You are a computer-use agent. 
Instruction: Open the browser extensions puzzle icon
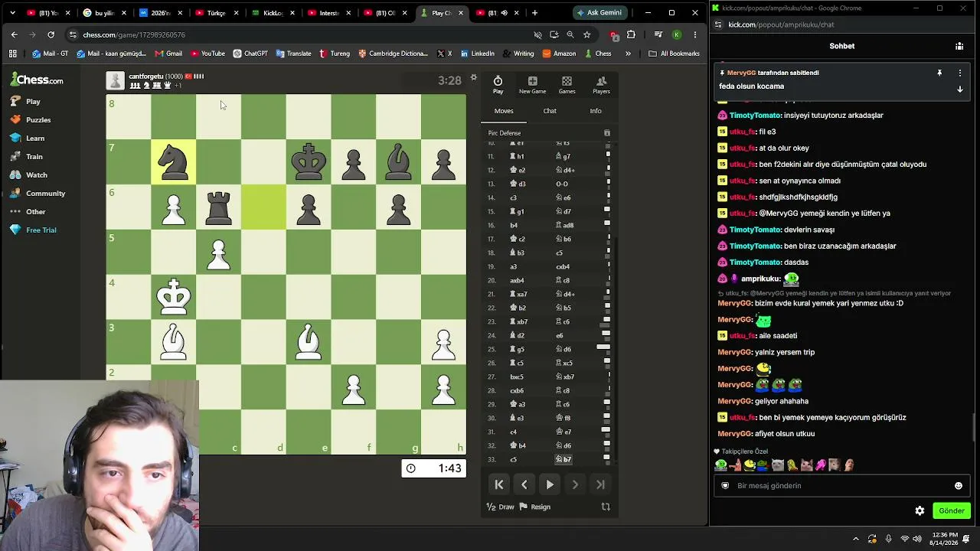coord(631,34)
